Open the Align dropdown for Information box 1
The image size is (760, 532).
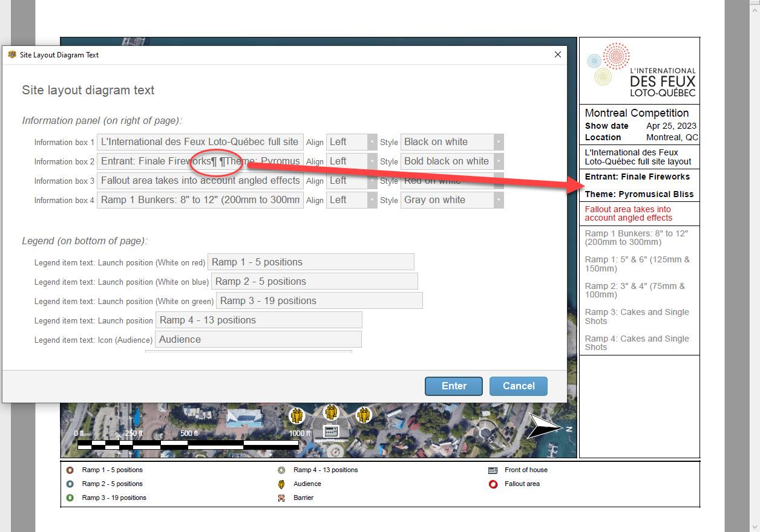click(x=352, y=142)
